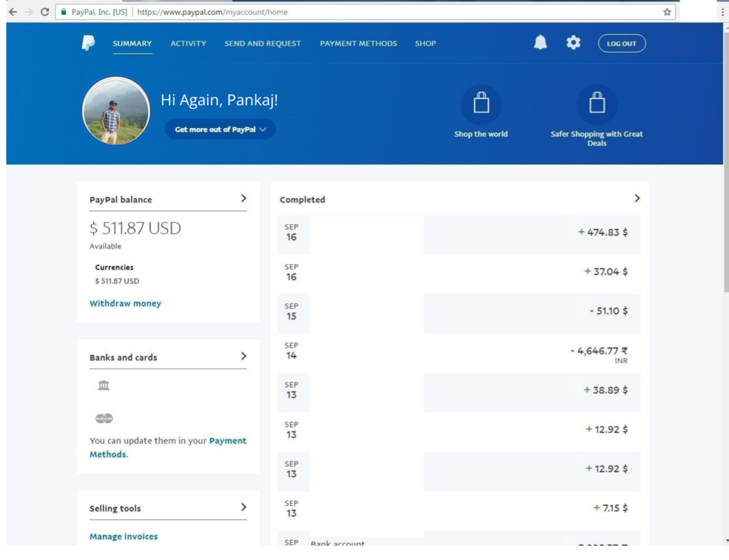This screenshot has height=560, width=729.
Task: Open the notifications bell
Action: pos(540,43)
